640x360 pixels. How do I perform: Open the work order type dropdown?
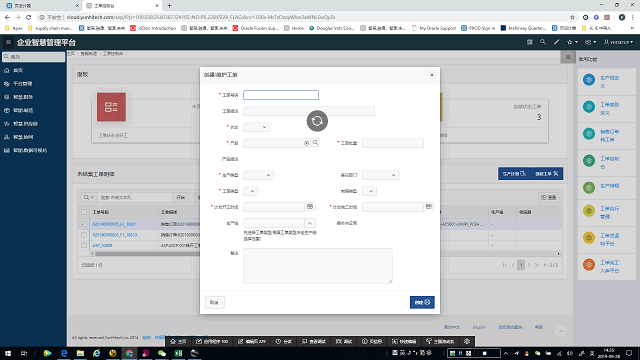pyautogui.click(x=251, y=191)
